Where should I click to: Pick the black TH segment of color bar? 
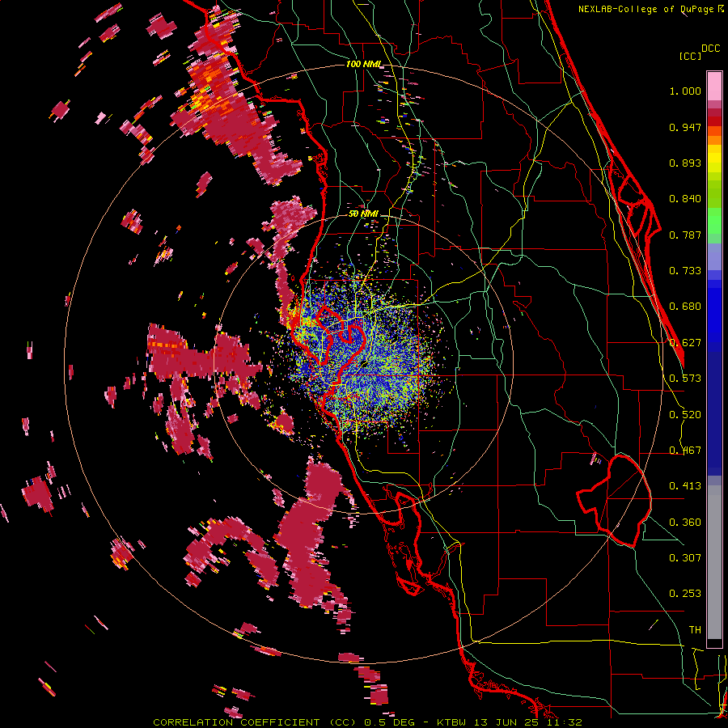tap(714, 643)
